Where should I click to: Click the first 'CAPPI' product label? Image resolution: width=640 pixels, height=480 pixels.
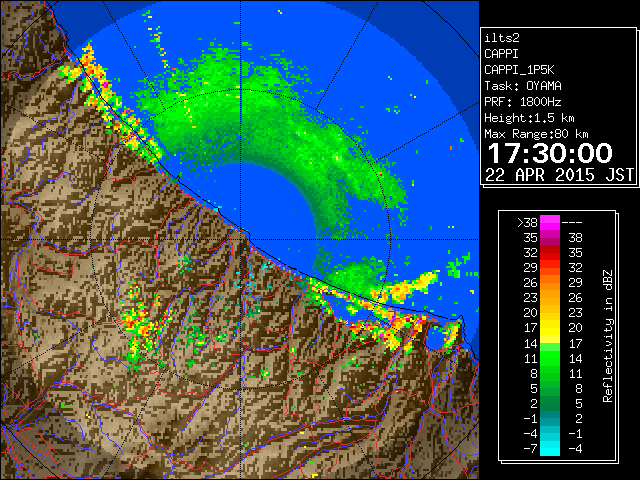point(502,54)
